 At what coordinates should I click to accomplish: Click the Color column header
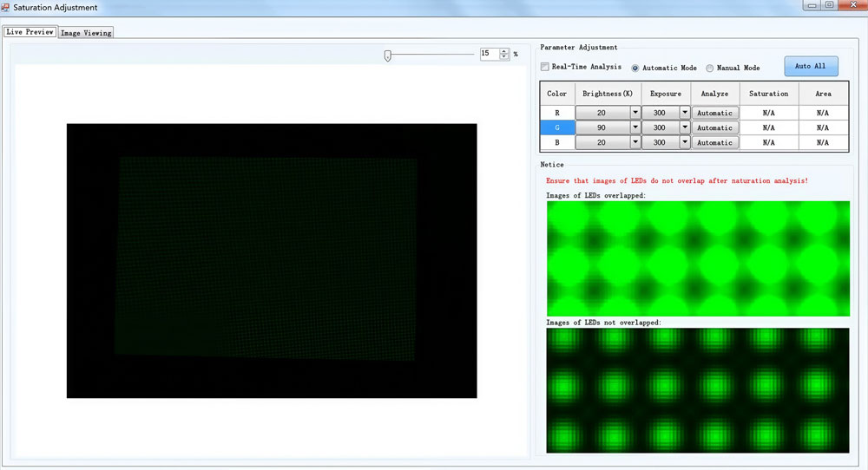tap(557, 94)
